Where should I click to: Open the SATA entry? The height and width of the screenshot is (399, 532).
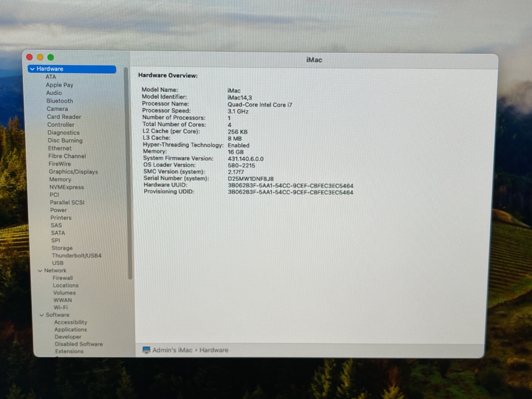[58, 233]
